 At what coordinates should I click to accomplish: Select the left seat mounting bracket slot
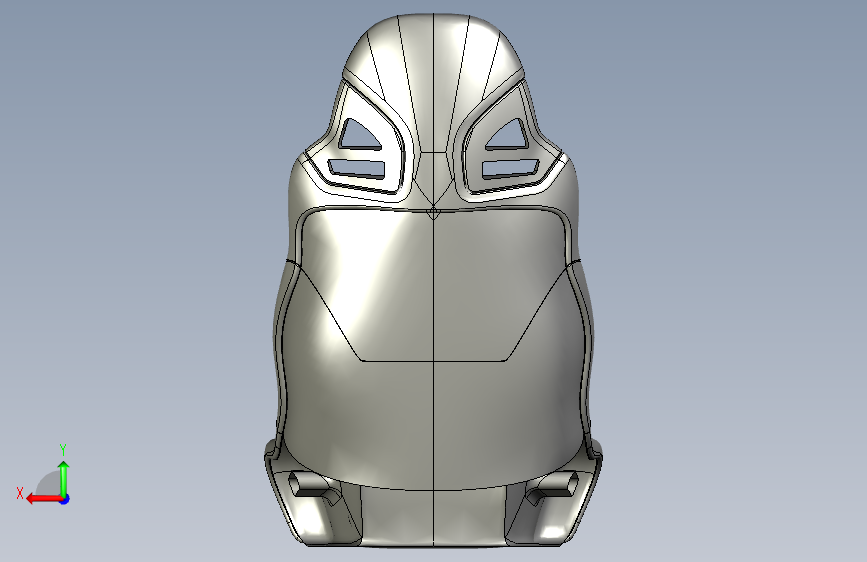(x=312, y=485)
